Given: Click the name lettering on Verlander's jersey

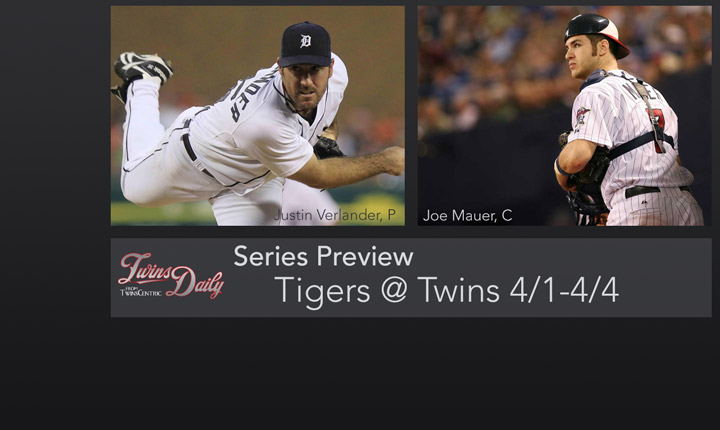Looking at the screenshot, I should click(243, 94).
